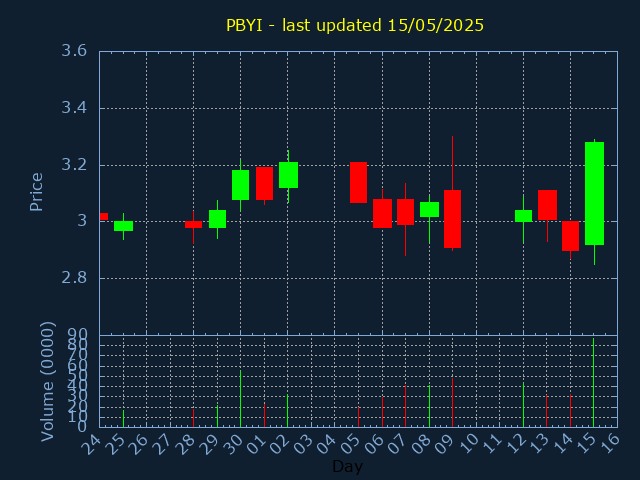Click the green candlestick for day 30
The height and width of the screenshot is (480, 640).
tap(240, 185)
